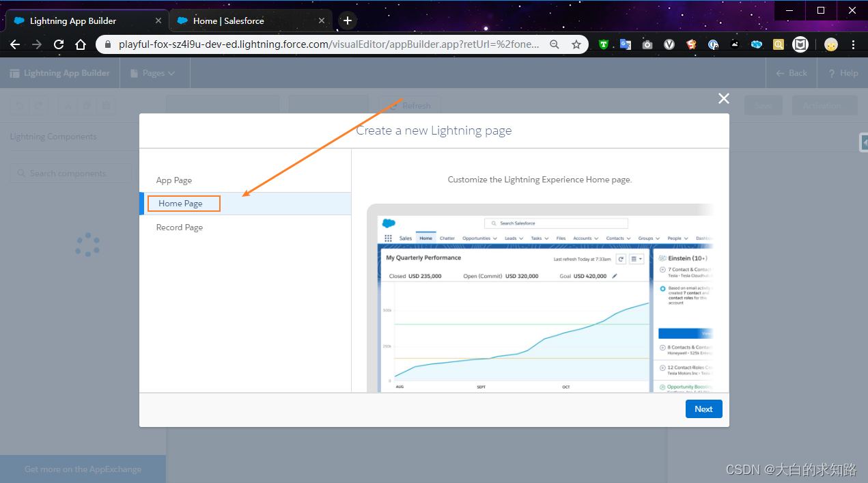The height and width of the screenshot is (483, 868).
Task: Click the dimmed Save button
Action: 764,106
